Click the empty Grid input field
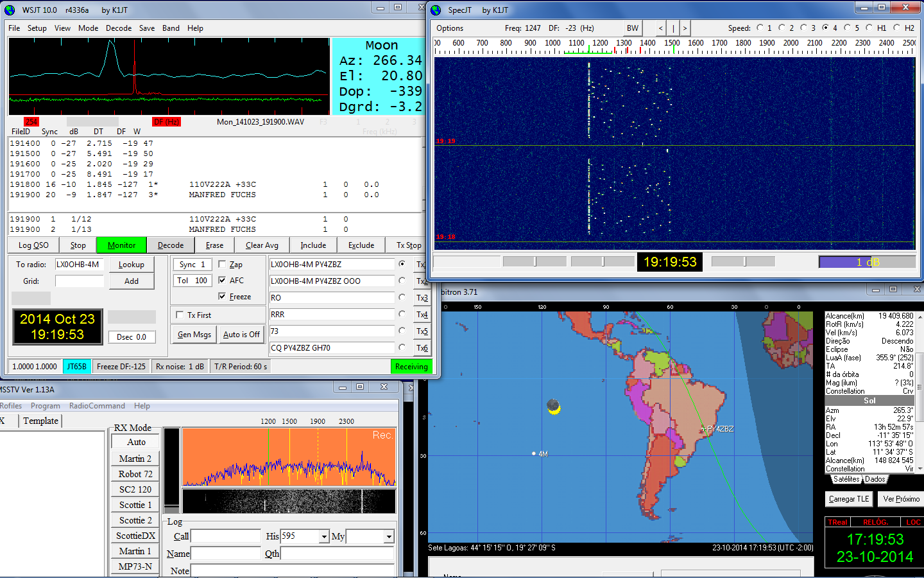This screenshot has width=924, height=578. click(79, 281)
